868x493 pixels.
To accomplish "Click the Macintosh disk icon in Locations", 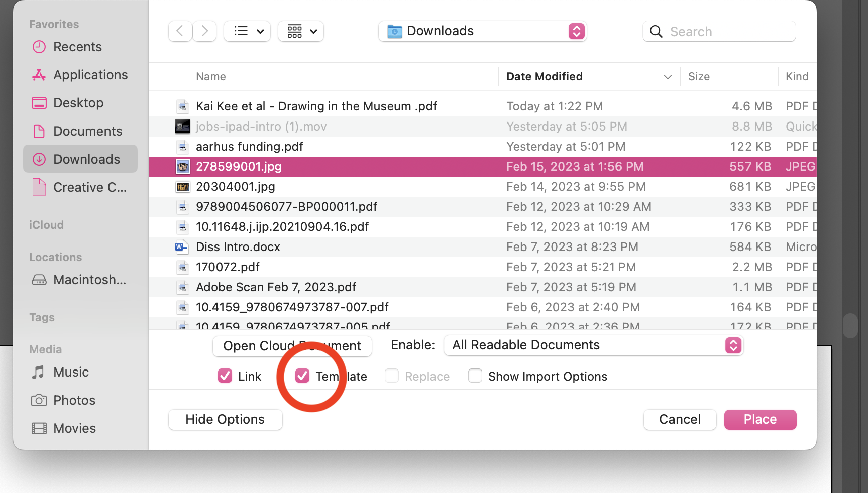I will tap(39, 280).
